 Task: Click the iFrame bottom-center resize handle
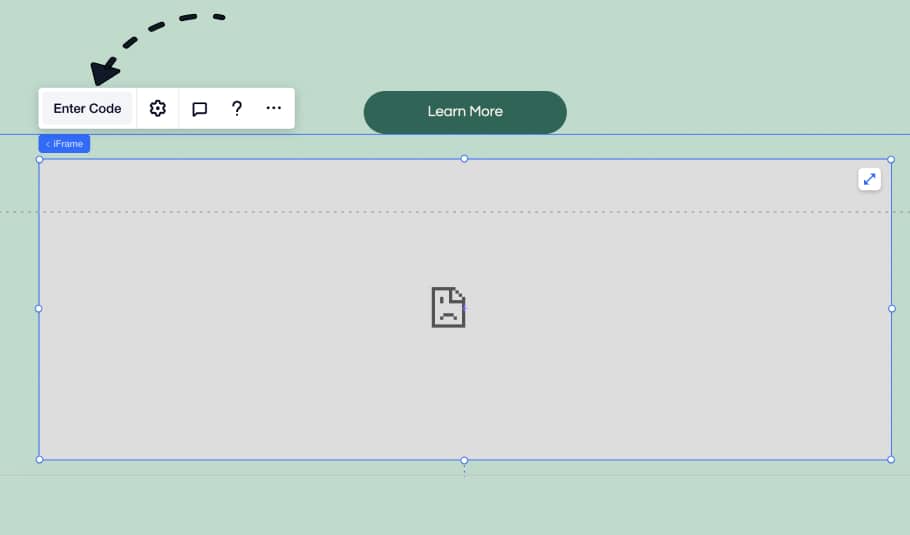click(x=464, y=460)
